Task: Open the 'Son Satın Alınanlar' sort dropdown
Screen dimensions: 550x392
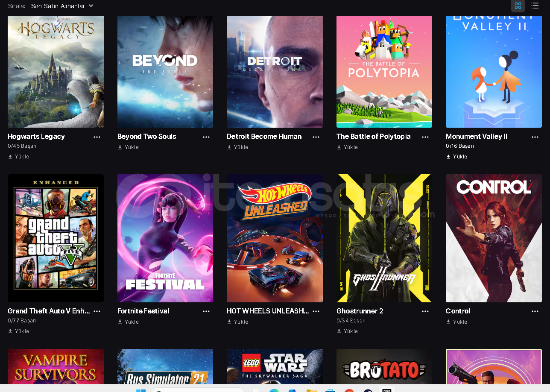Action: click(62, 6)
